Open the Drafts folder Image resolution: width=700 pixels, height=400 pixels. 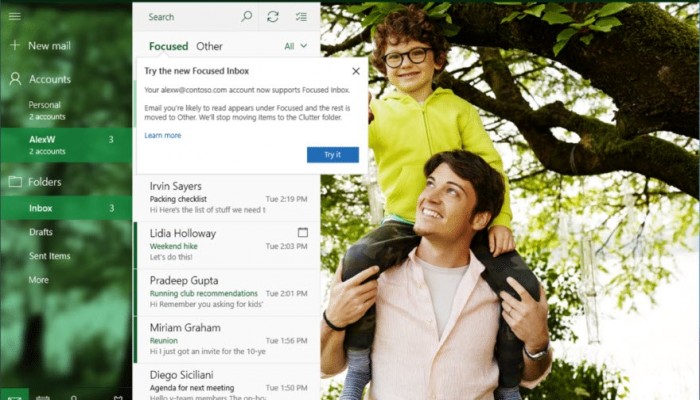41,232
